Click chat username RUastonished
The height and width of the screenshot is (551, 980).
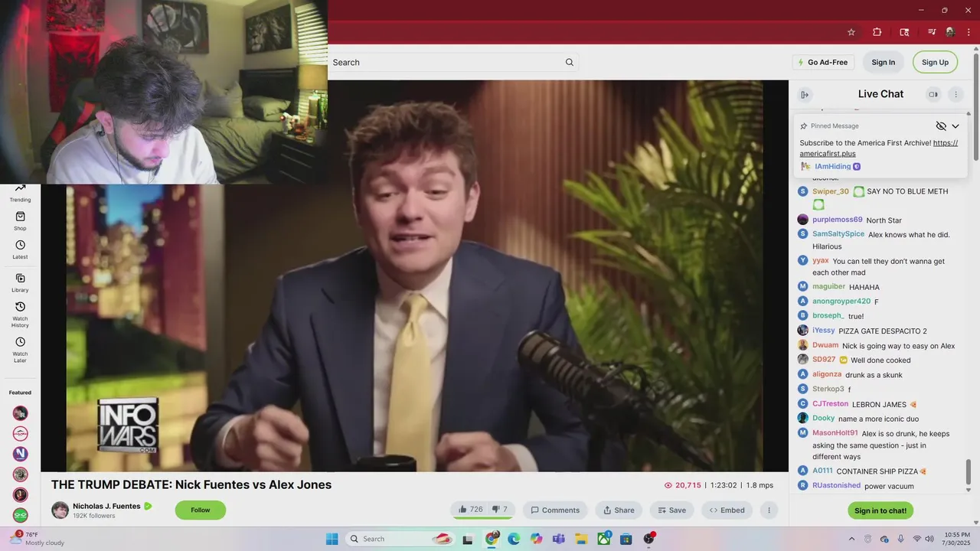point(836,485)
